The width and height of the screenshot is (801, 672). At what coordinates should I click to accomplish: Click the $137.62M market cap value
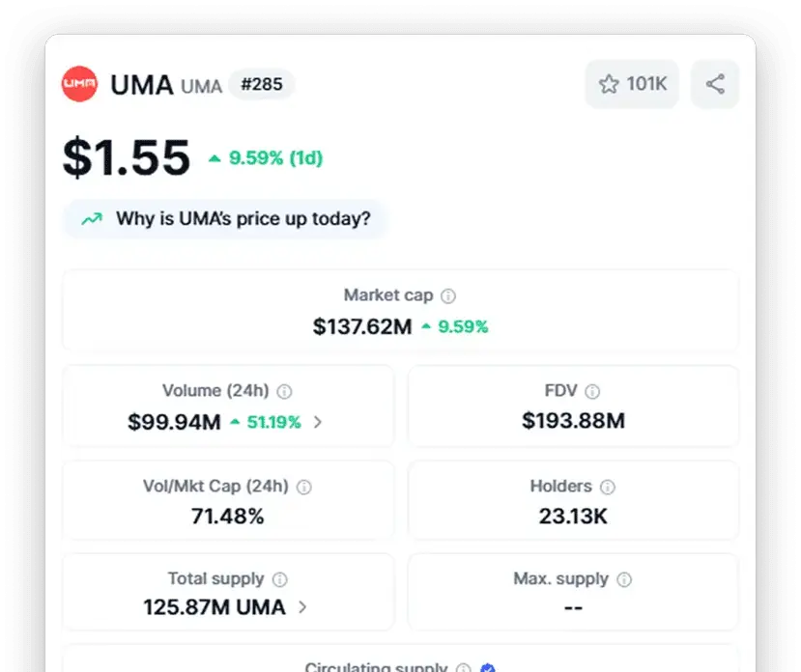point(362,326)
